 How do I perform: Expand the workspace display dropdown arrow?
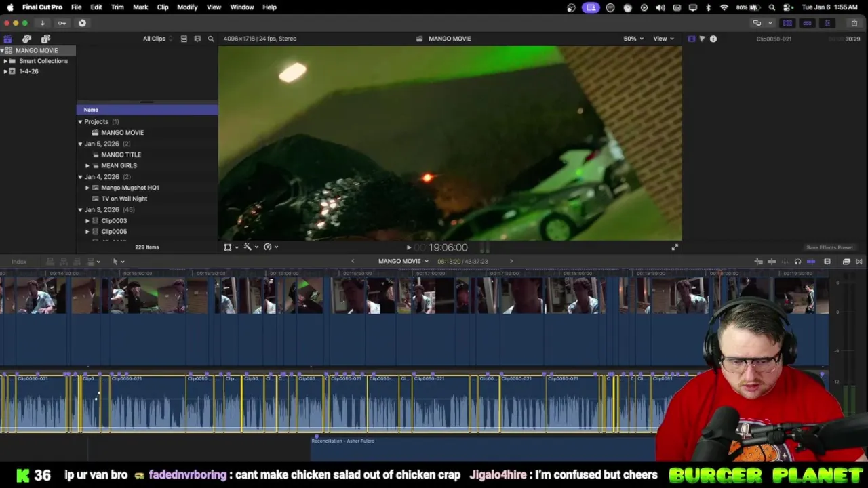(x=770, y=23)
